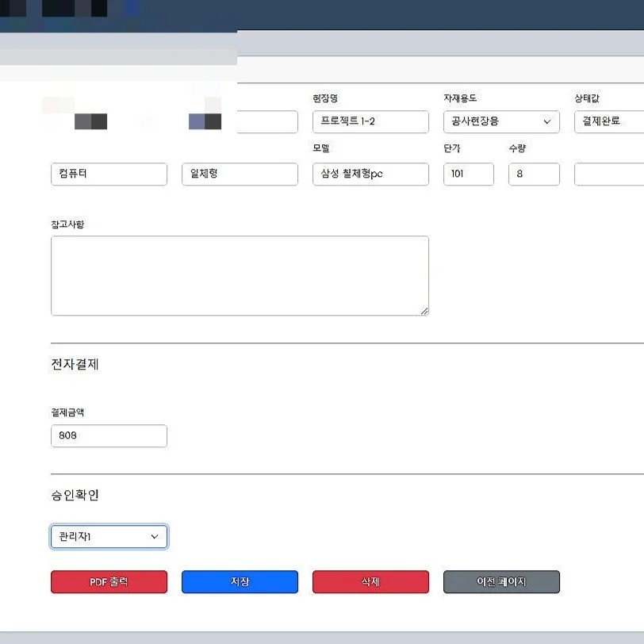Click the 모델 field with 삼성 칠체형pc

pyautogui.click(x=370, y=174)
